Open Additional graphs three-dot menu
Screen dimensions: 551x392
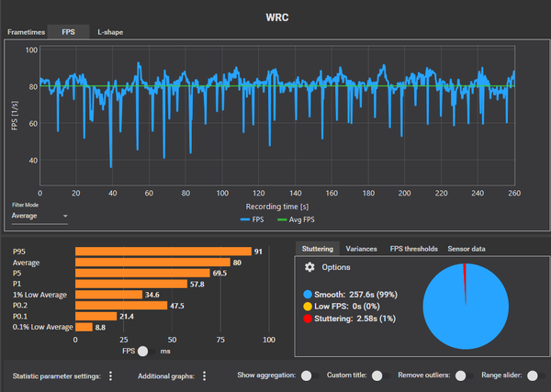coord(204,376)
